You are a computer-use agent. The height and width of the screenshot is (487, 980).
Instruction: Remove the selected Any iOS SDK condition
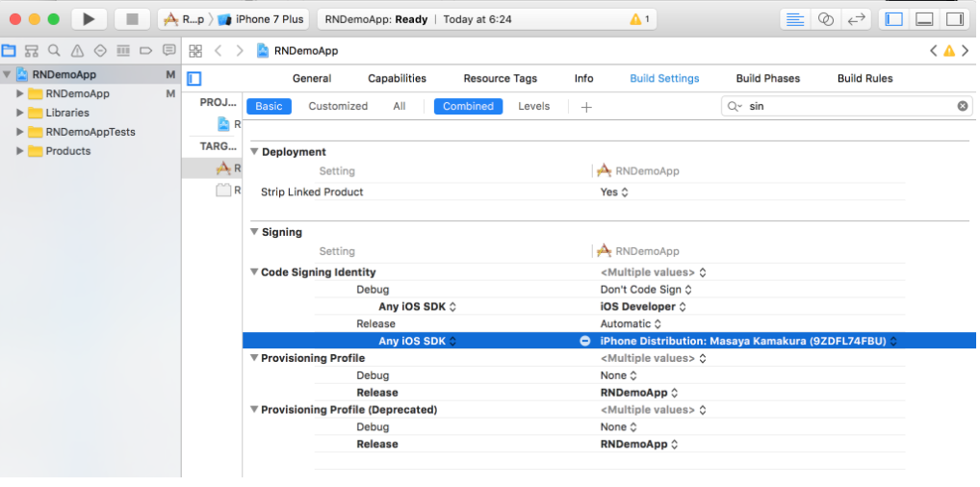pos(585,341)
